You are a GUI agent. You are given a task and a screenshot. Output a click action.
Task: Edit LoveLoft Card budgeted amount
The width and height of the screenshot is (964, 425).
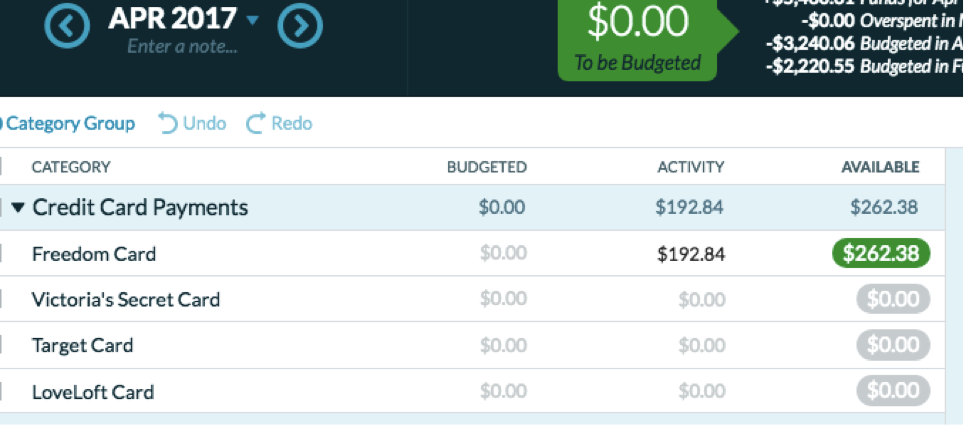pos(503,391)
